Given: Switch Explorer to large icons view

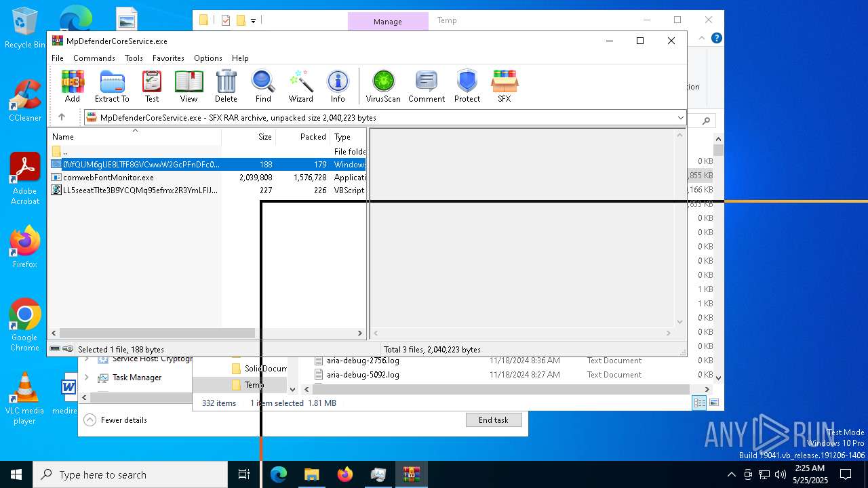Looking at the screenshot, I should tap(713, 403).
